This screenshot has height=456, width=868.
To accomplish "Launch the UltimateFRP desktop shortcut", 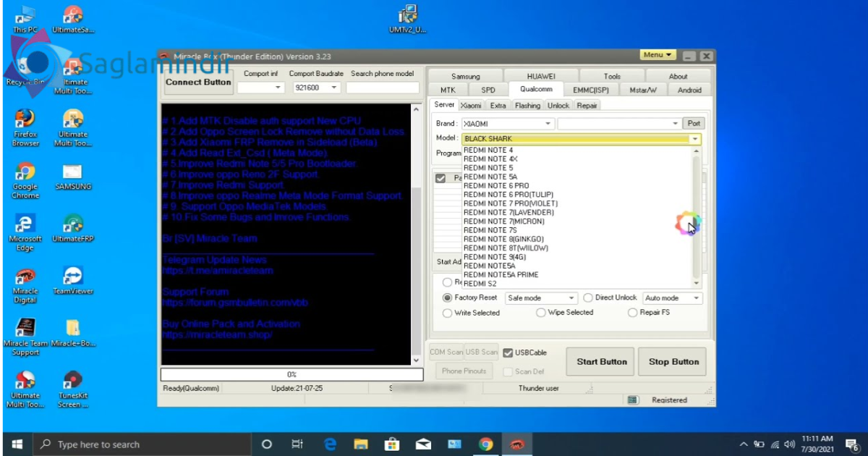I will [x=73, y=228].
